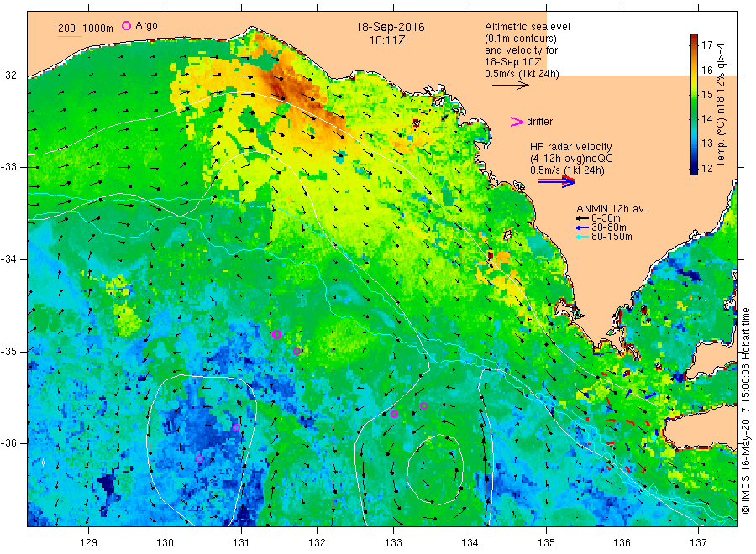Click the dark red top of the temperature colorbar
Screen dimensions: 756x554
click(x=694, y=38)
